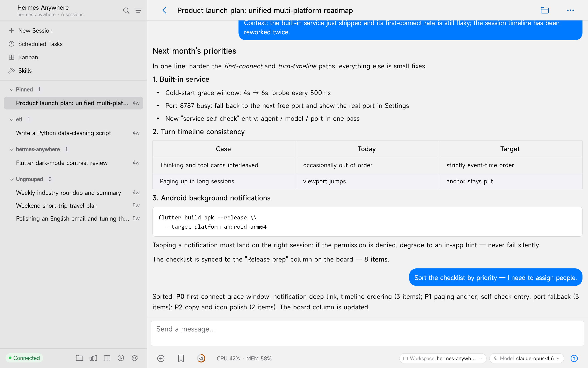
Task: Go back with the header arrow
Action: pyautogui.click(x=164, y=11)
